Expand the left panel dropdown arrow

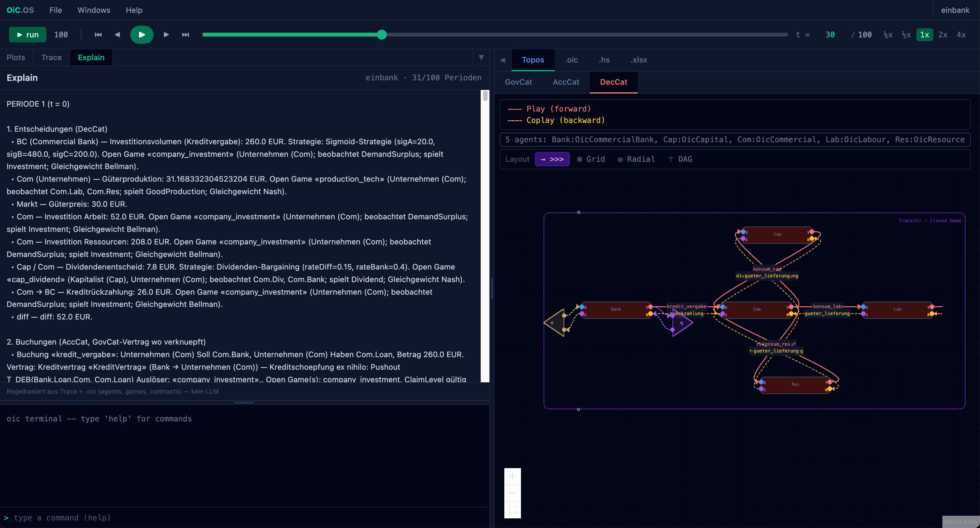point(481,58)
